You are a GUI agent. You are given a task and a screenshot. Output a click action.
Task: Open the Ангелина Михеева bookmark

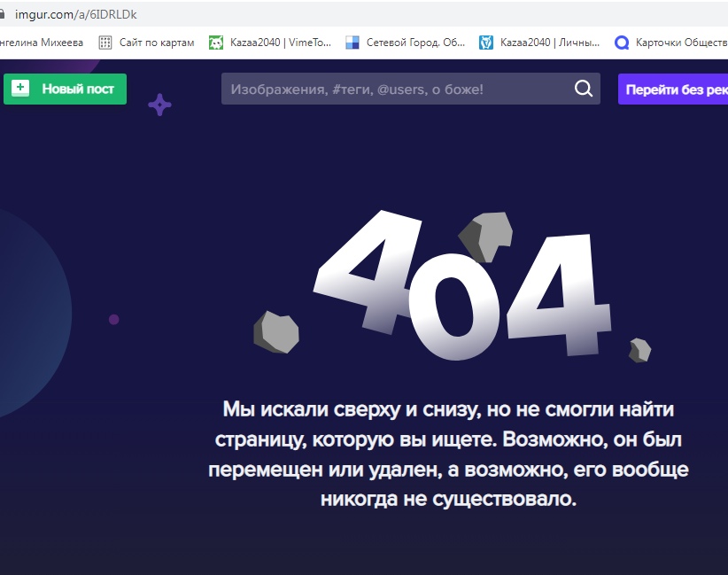click(43, 43)
